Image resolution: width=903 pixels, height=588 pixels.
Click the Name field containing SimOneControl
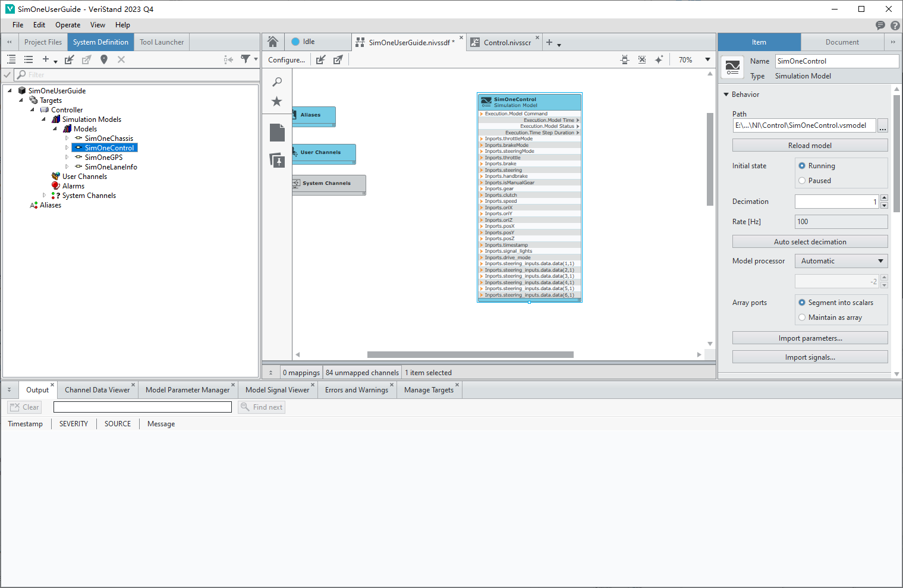[837, 61]
